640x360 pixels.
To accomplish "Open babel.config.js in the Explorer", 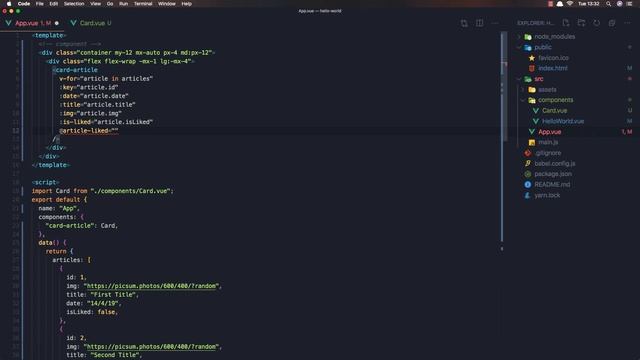I will pos(555,163).
